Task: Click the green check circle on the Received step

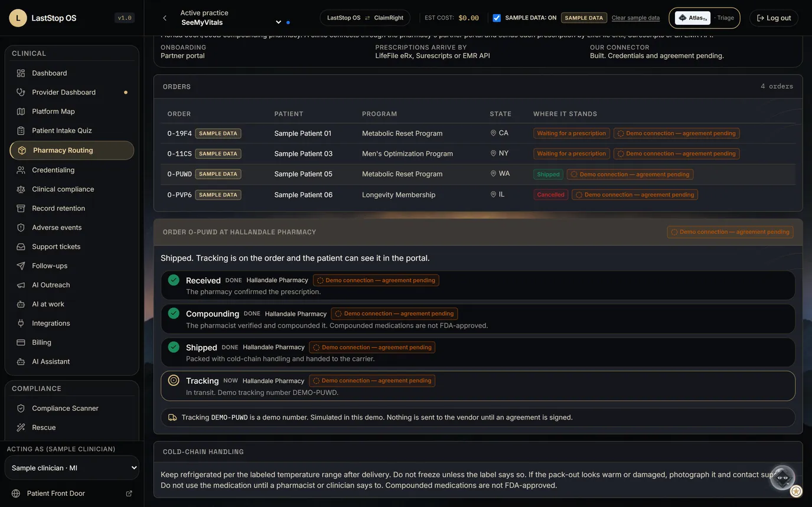Action: [174, 280]
